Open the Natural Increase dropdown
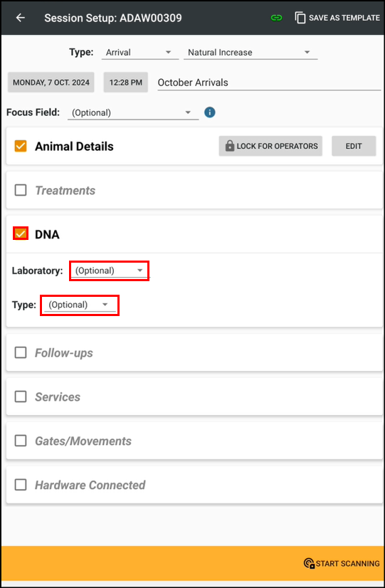Screen dimensions: 385x588 point(250,53)
